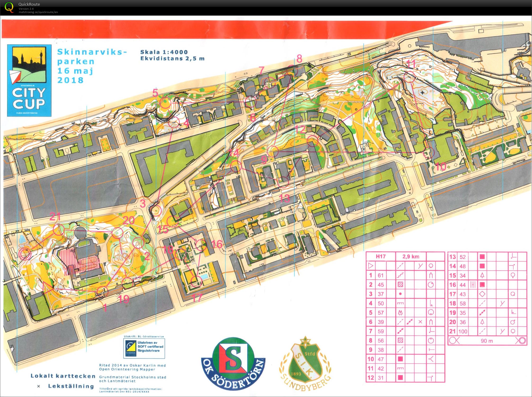Open the matstroeng.se/quickroute/en link
The width and height of the screenshot is (532, 397).
click(38, 12)
